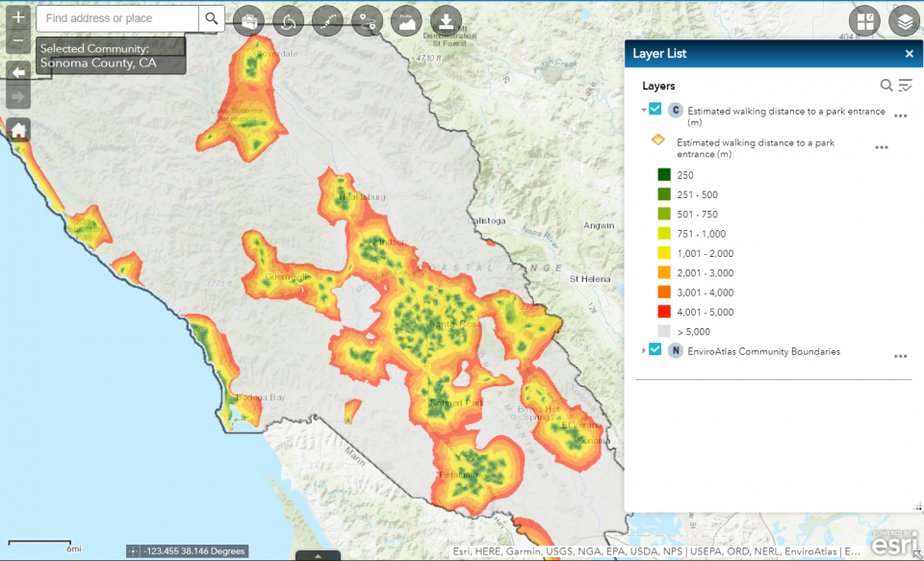Open the download data tool
Viewport: 924px width, 561px height.
tap(445, 20)
